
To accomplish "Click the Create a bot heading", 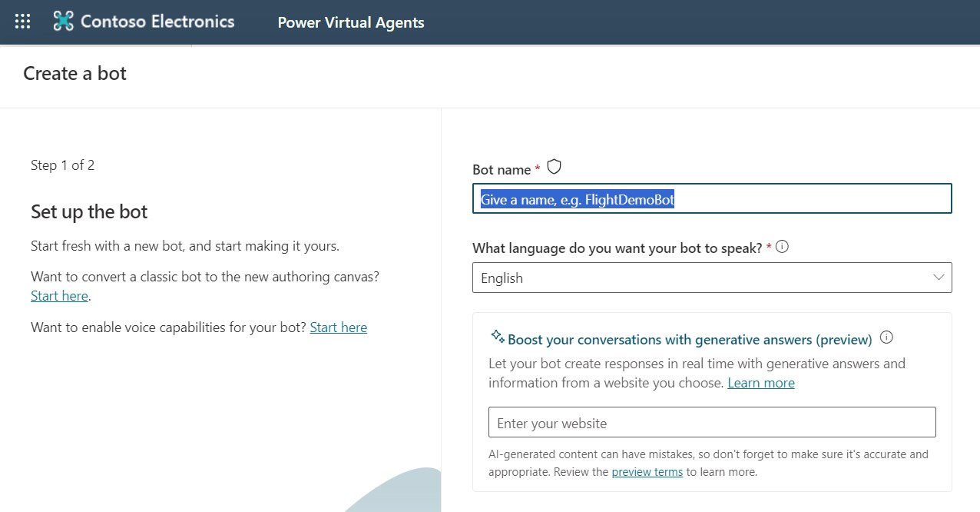I will point(75,74).
